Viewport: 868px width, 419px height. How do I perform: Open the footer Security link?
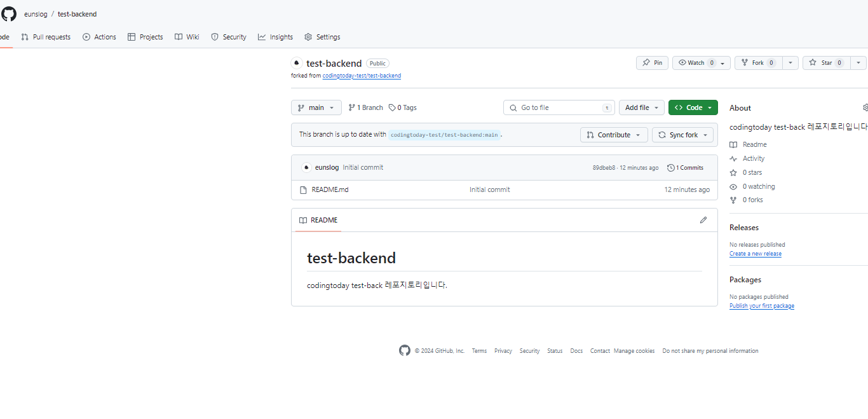coord(529,351)
